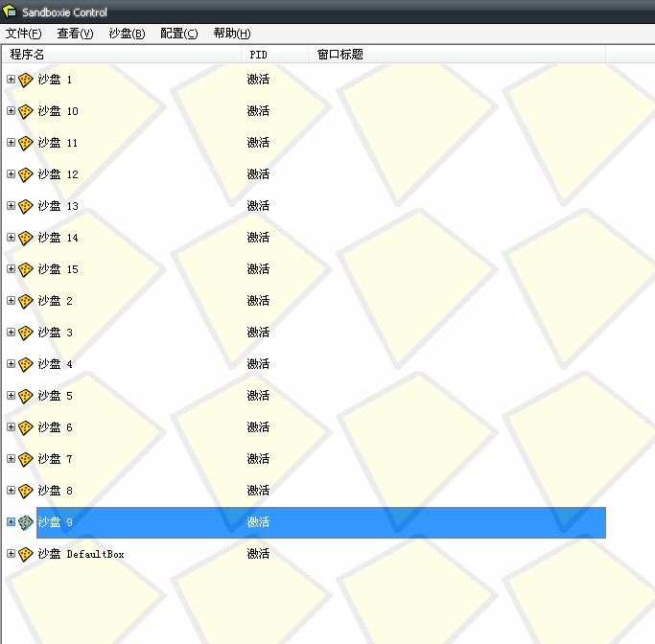
Task: Expand the 沙盘 11 tree node
Action: [x=11, y=143]
